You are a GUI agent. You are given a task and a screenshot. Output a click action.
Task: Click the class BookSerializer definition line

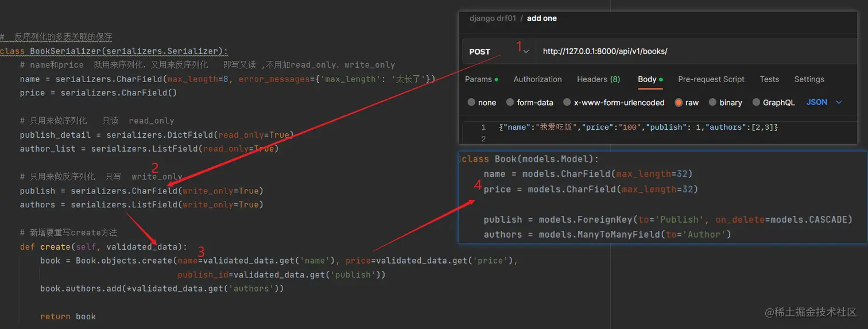(114, 51)
